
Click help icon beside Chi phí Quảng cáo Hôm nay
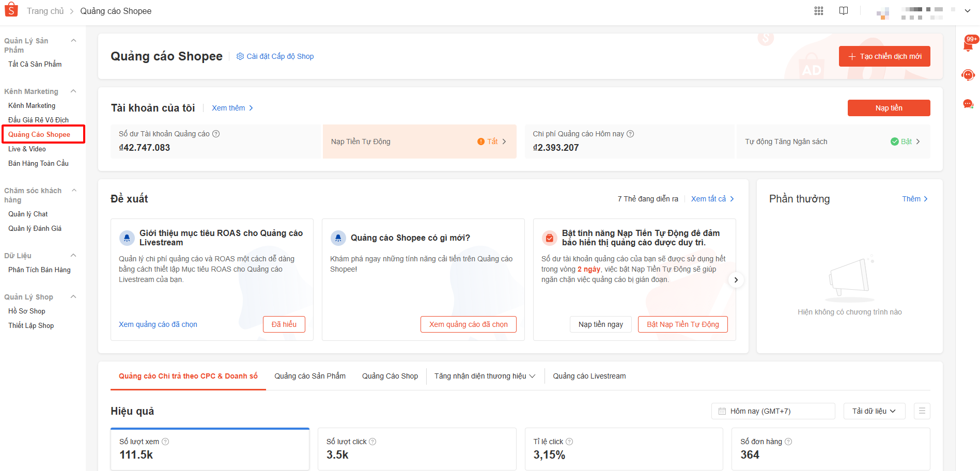pyautogui.click(x=630, y=134)
